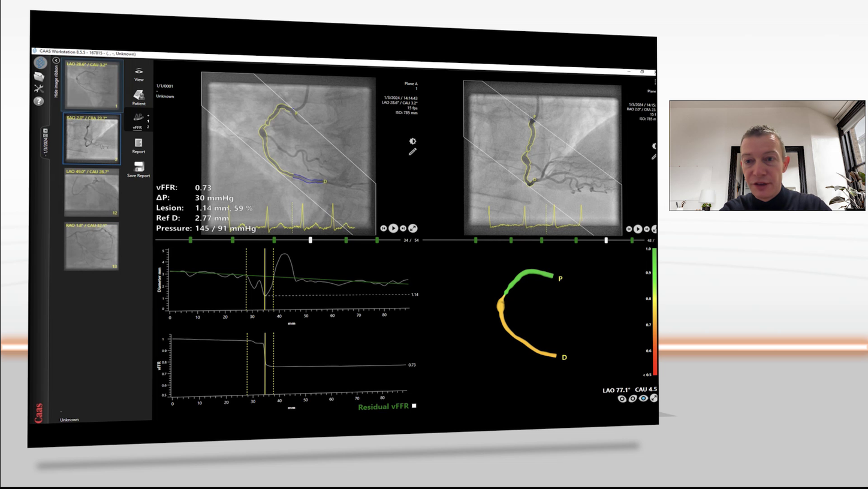Screen dimensions: 868x489
Task: Click the Plane A frame position slider handle
Action: point(310,240)
